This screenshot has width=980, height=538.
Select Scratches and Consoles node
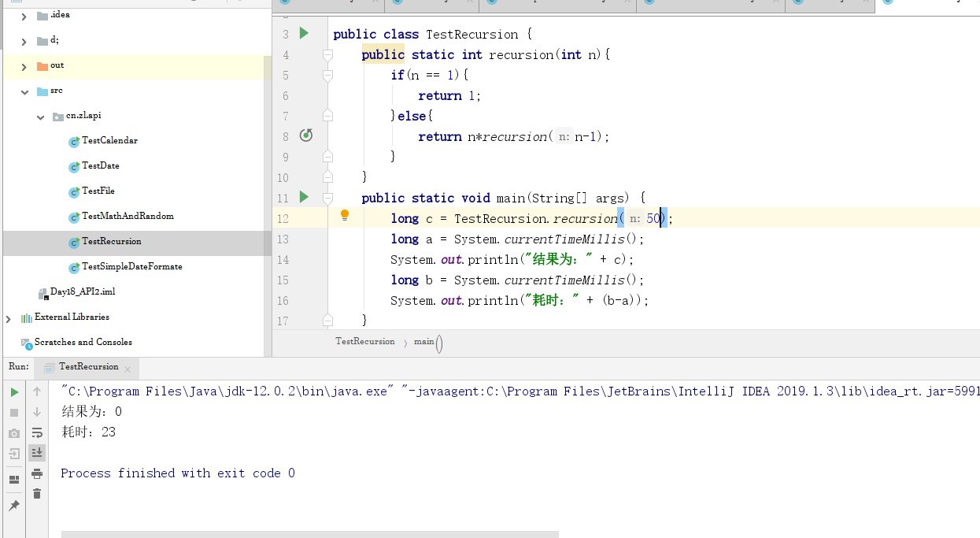(x=83, y=342)
